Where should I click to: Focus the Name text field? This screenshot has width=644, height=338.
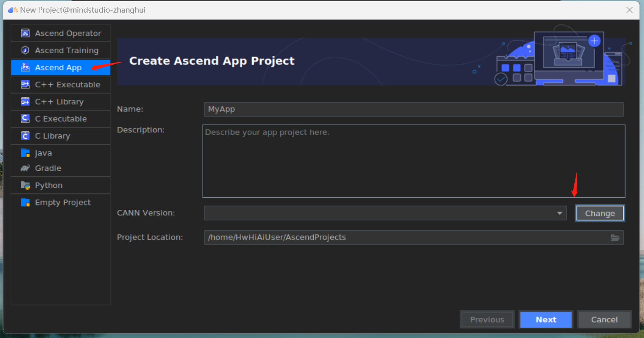413,109
